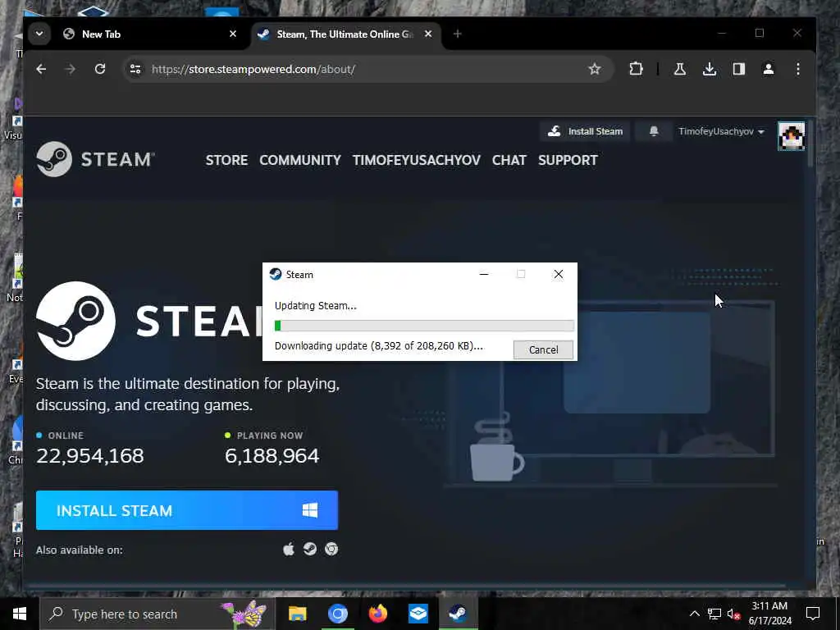This screenshot has width=840, height=630.
Task: Open the blue box app in taskbar
Action: (418, 614)
